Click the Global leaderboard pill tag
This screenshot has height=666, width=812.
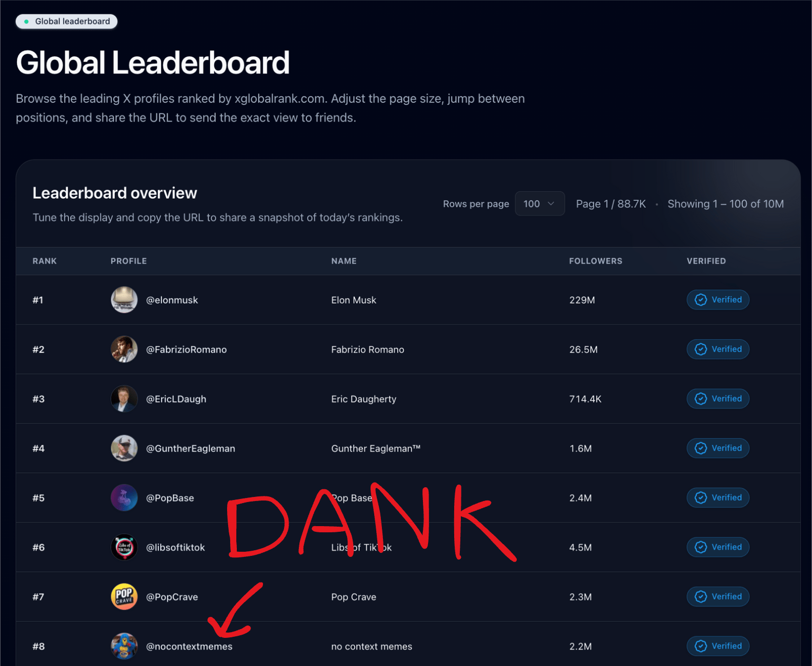coord(67,22)
